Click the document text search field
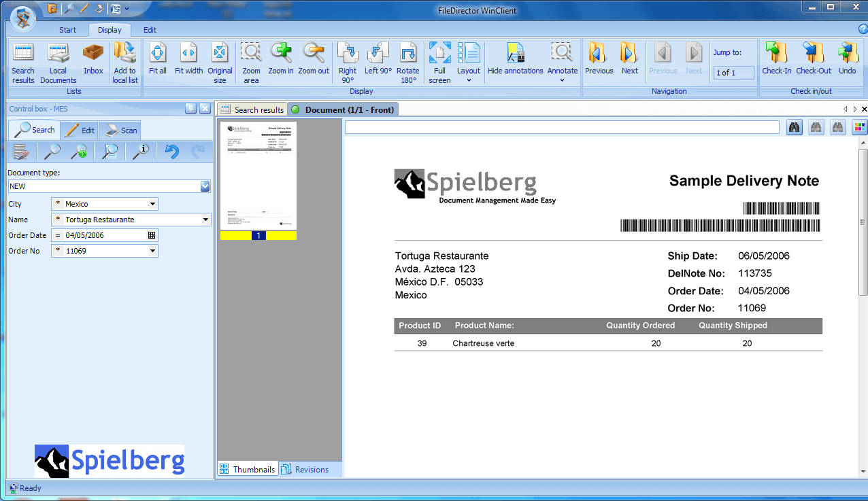 pyautogui.click(x=562, y=127)
